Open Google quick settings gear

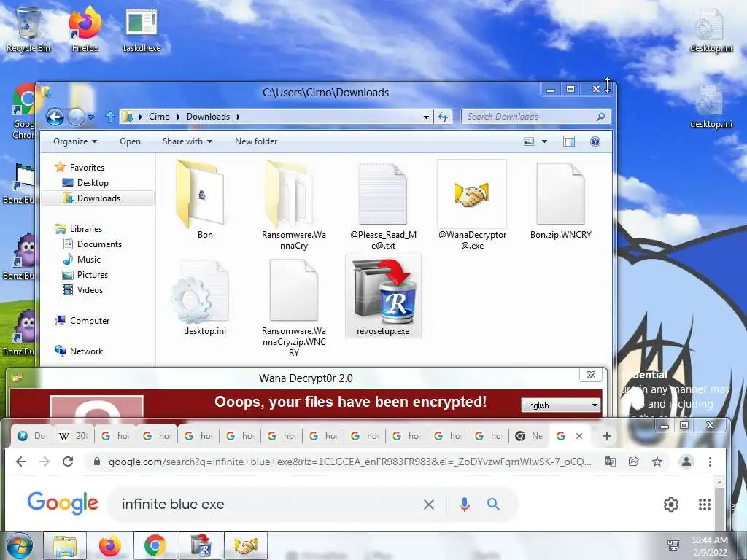click(x=671, y=505)
